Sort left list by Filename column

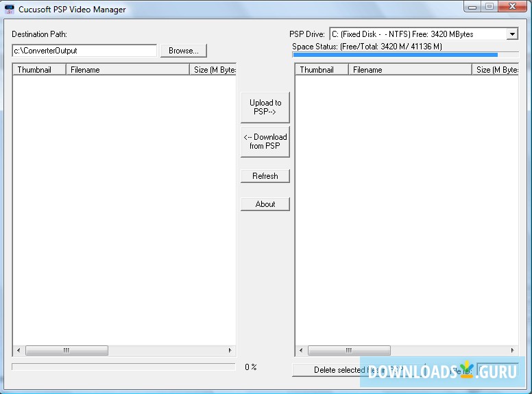128,69
